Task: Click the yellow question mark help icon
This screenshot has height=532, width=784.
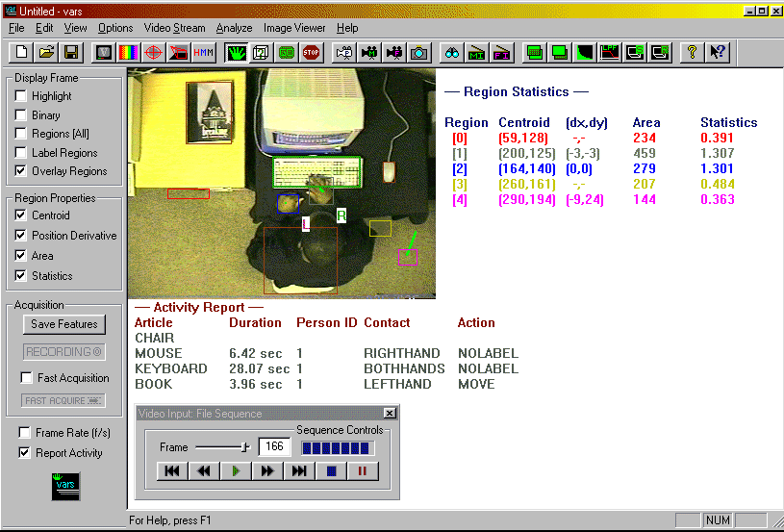Action: [x=691, y=52]
